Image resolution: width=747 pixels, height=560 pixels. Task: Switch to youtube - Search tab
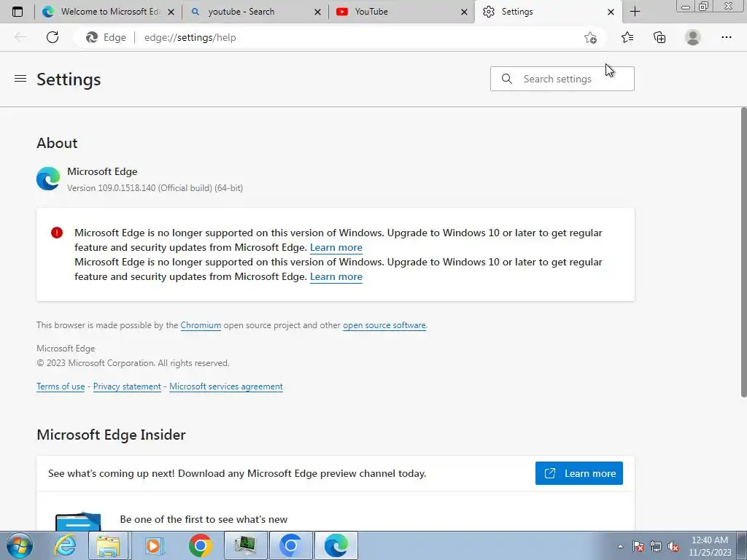(x=255, y=12)
